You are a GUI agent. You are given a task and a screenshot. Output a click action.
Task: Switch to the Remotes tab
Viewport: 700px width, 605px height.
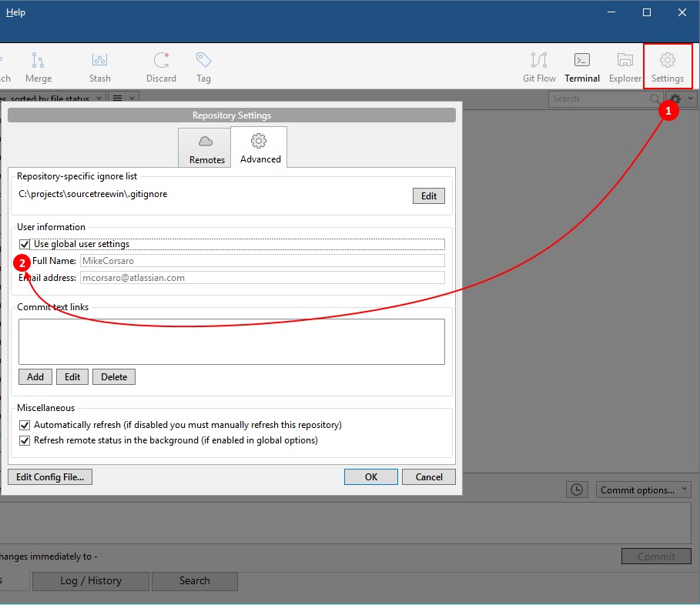205,148
